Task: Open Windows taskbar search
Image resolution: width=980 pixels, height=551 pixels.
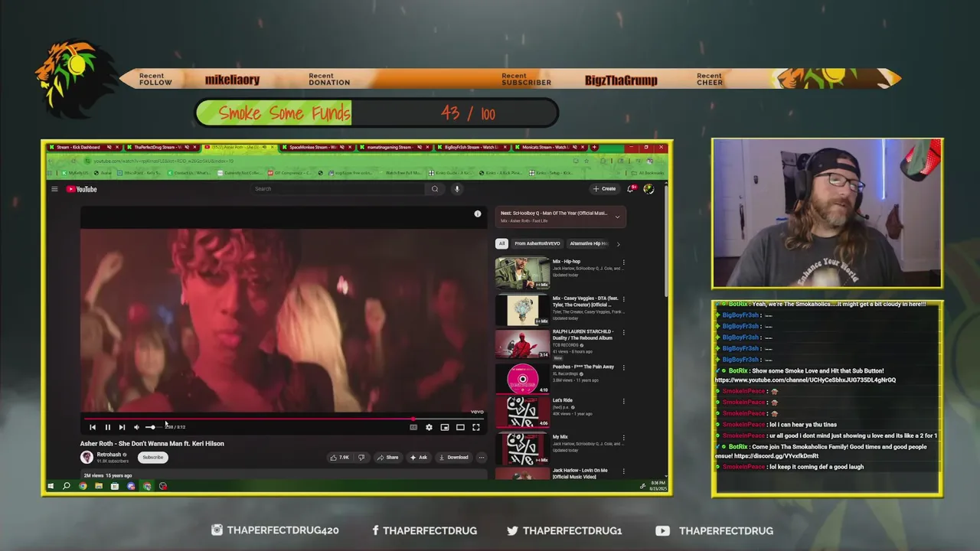Action: (x=67, y=486)
